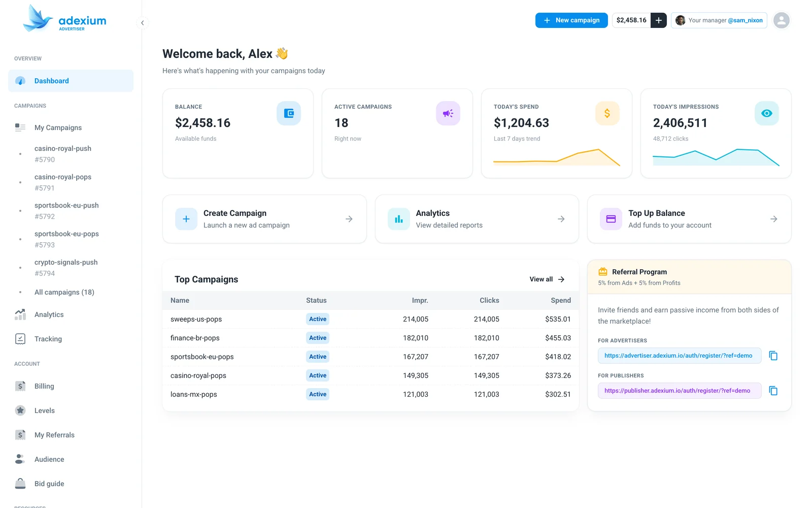This screenshot has width=812, height=508.
Task: Open the Analytics detailed reports card
Action: (x=477, y=219)
